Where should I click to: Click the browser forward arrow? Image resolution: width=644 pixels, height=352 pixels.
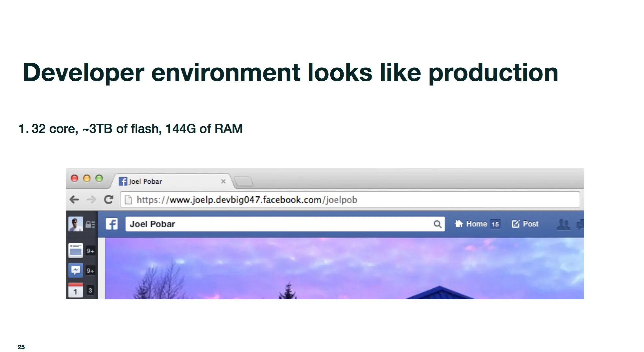(x=91, y=200)
